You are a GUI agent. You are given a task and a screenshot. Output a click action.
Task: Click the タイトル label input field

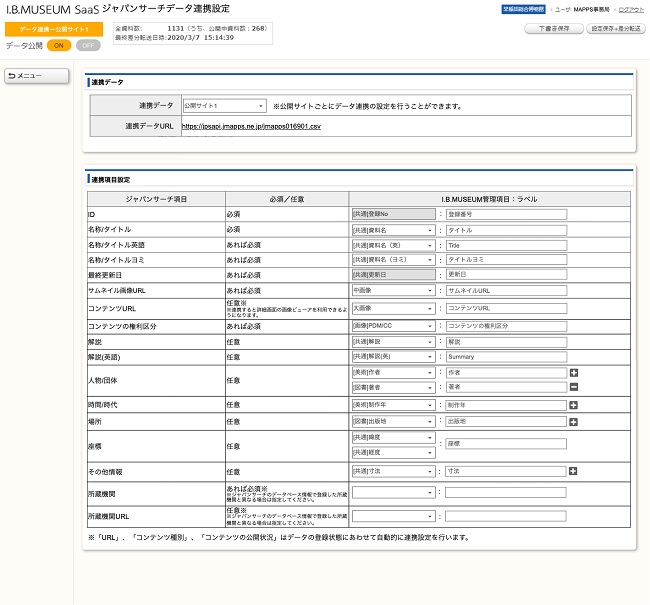pyautogui.click(x=506, y=230)
